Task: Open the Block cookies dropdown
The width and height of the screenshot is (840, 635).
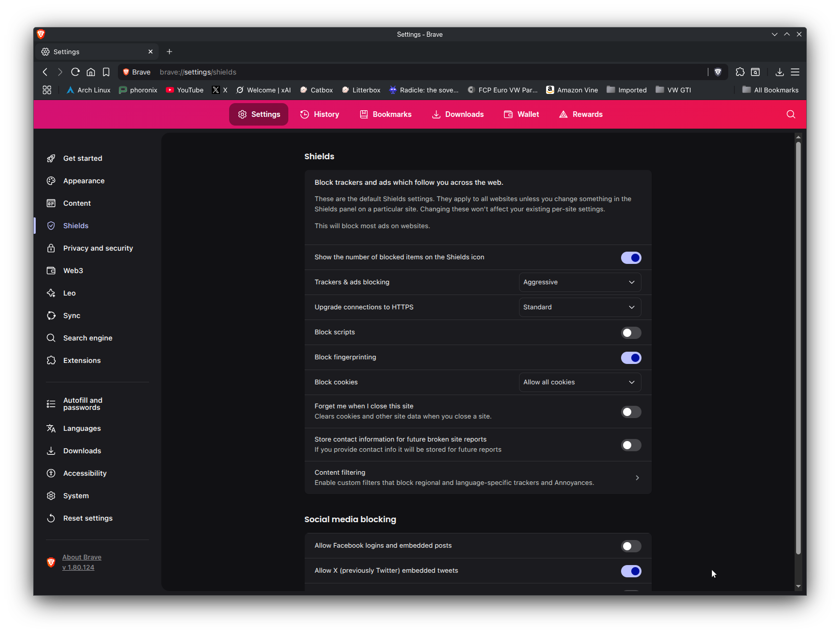Action: click(580, 382)
